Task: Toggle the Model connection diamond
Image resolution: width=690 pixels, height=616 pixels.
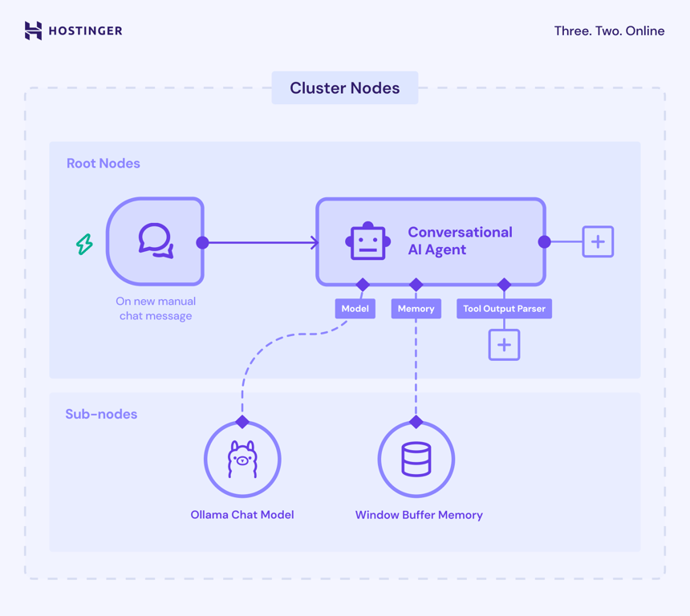Action: (363, 285)
